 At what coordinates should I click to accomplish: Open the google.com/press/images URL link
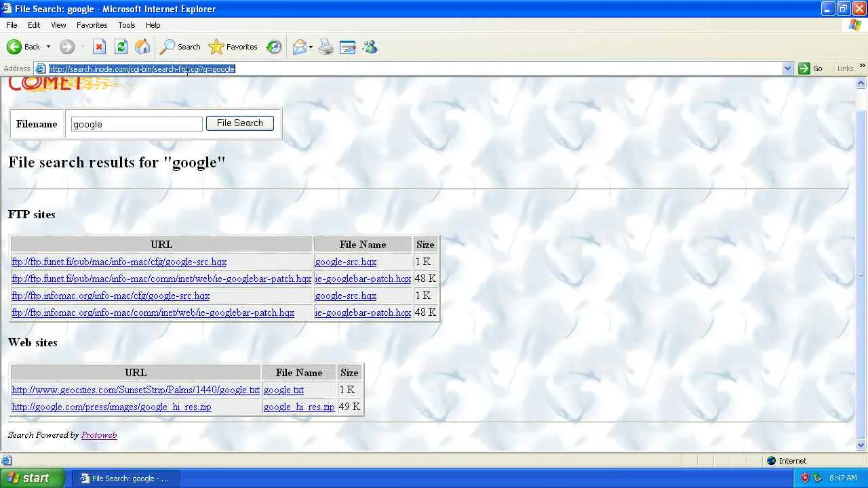112,407
